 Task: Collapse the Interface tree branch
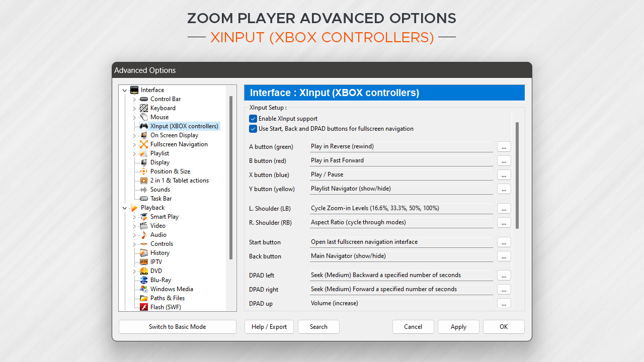[x=124, y=89]
